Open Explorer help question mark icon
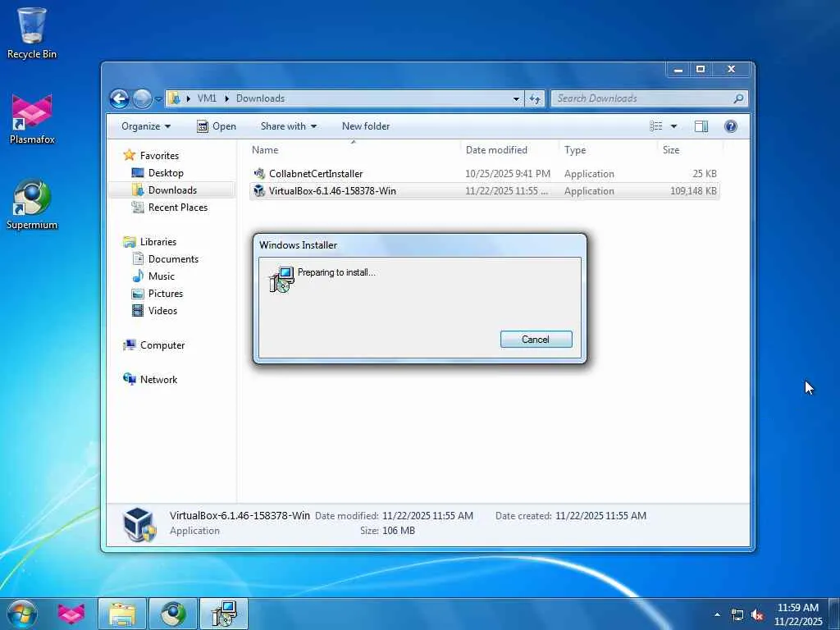The image size is (840, 630). pos(731,126)
